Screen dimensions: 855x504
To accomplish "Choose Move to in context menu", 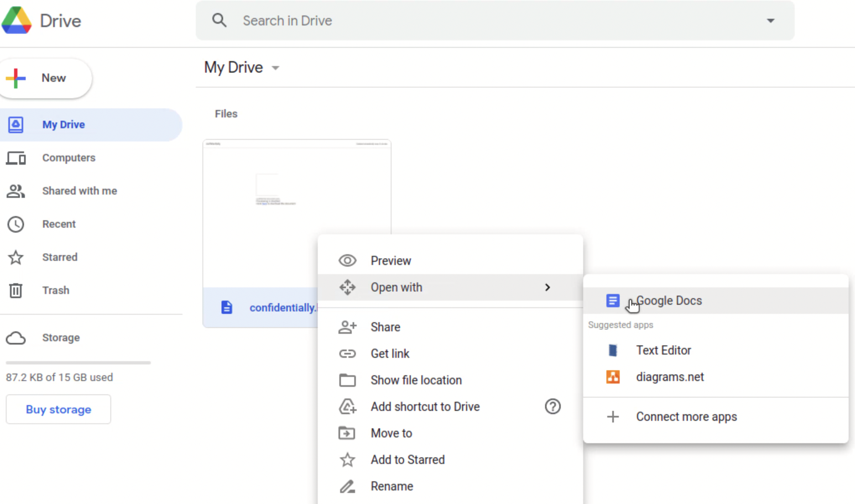I will pos(450,433).
